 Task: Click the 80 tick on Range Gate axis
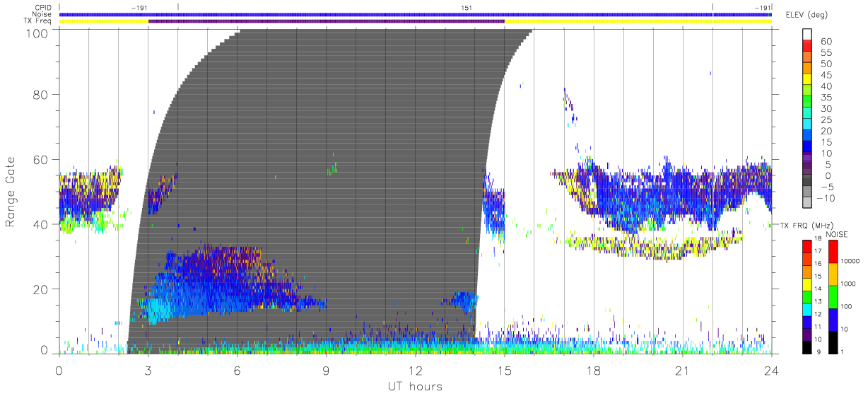(x=41, y=95)
